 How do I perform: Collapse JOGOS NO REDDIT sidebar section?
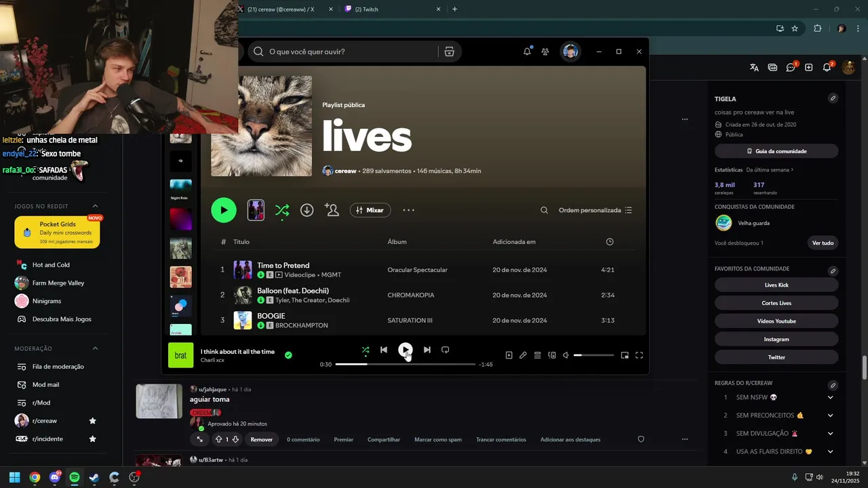95,206
